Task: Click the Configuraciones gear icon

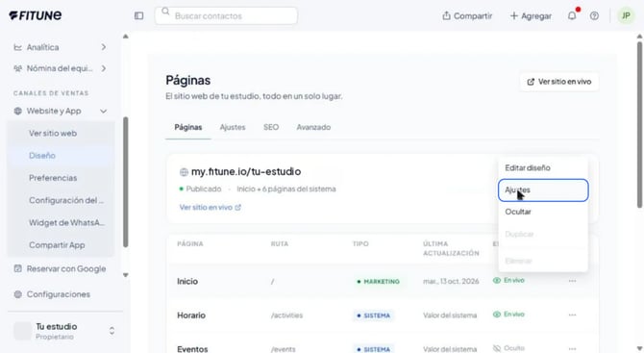Action: (x=17, y=294)
